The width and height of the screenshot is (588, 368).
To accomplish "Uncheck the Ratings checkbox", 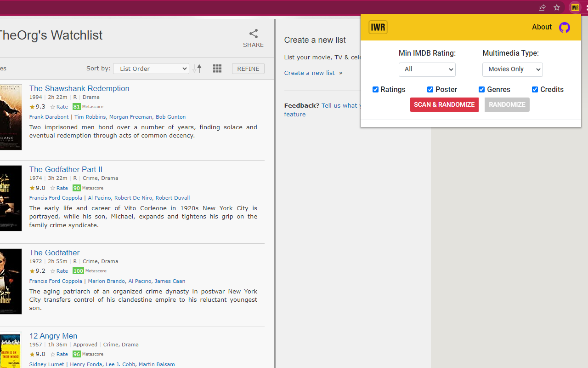I will point(375,90).
